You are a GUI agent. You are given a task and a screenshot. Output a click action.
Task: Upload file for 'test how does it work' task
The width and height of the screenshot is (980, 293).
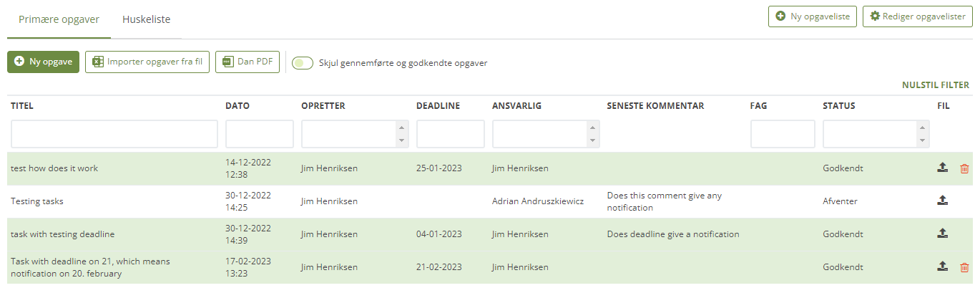pyautogui.click(x=943, y=168)
